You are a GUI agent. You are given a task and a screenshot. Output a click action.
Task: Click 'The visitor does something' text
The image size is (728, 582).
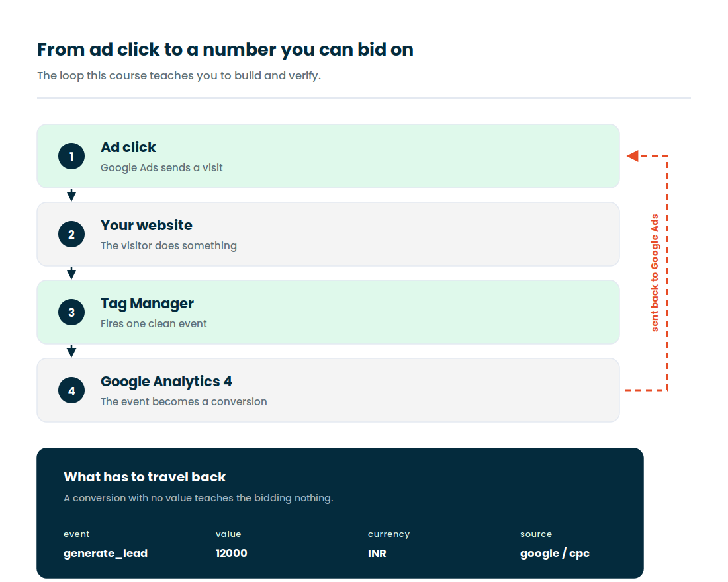click(x=169, y=245)
